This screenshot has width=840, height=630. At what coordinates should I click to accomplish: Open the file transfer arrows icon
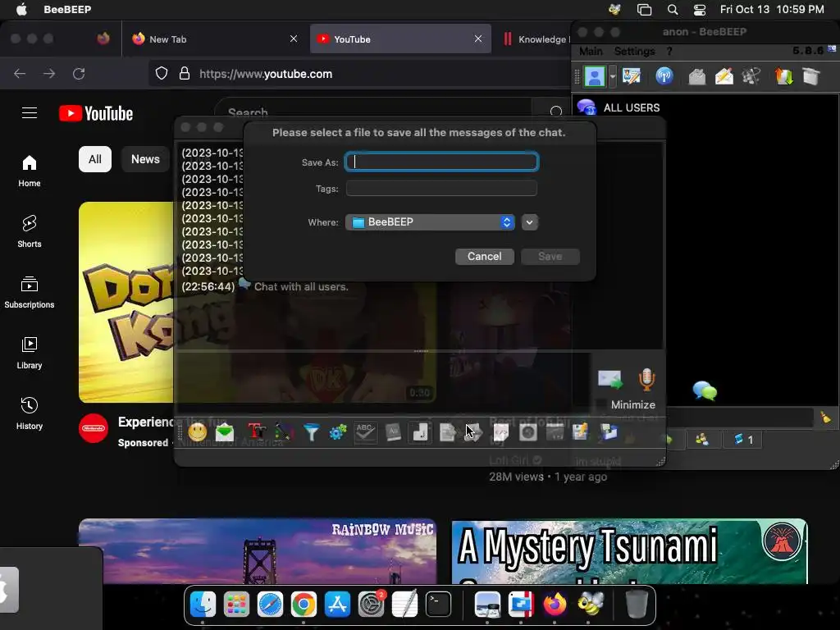pos(783,76)
